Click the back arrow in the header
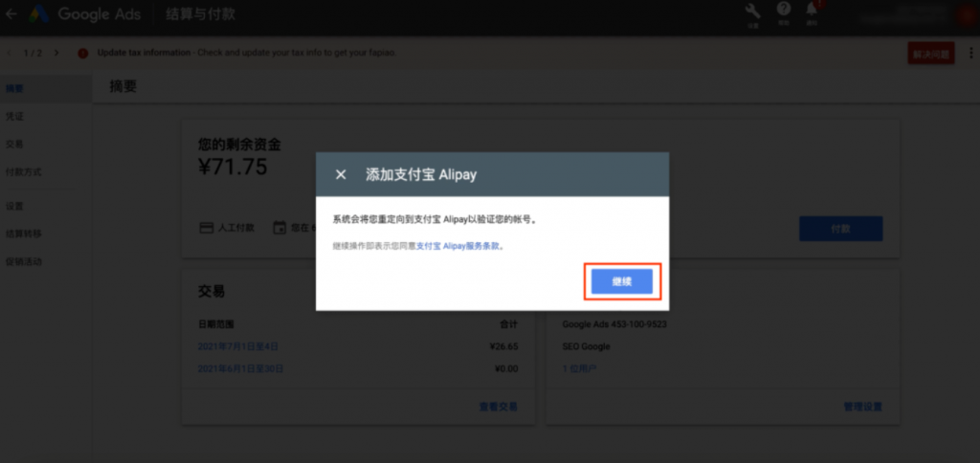The image size is (980, 463). [x=11, y=13]
